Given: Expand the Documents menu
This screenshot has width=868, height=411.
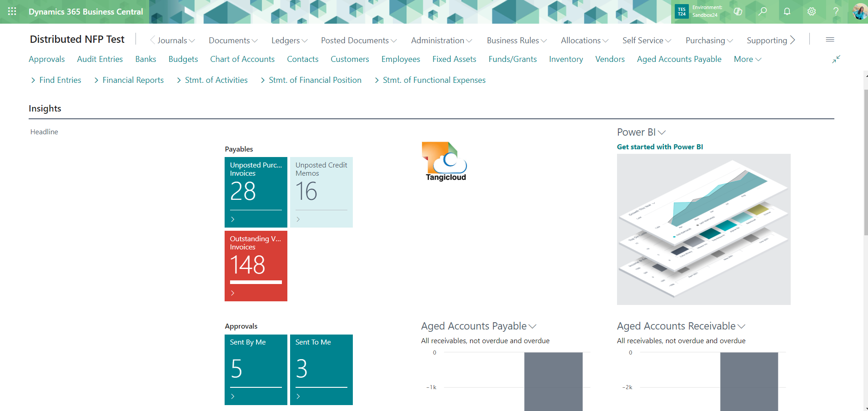Looking at the screenshot, I should [233, 41].
